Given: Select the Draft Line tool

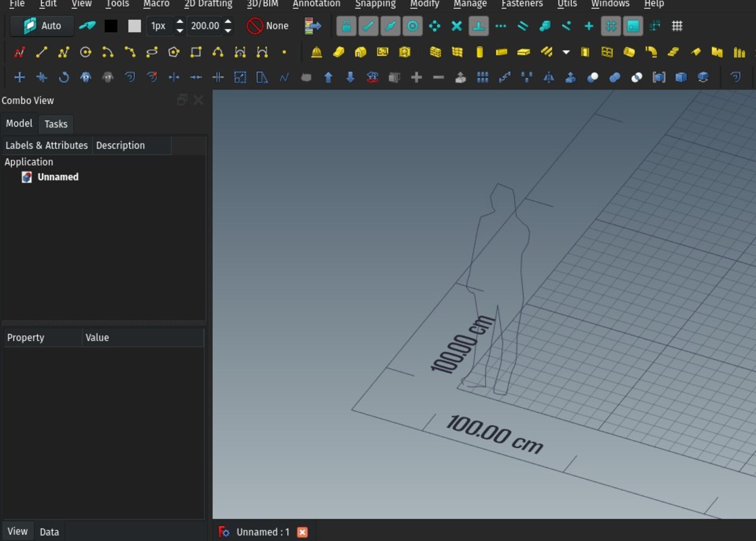Looking at the screenshot, I should click(41, 52).
